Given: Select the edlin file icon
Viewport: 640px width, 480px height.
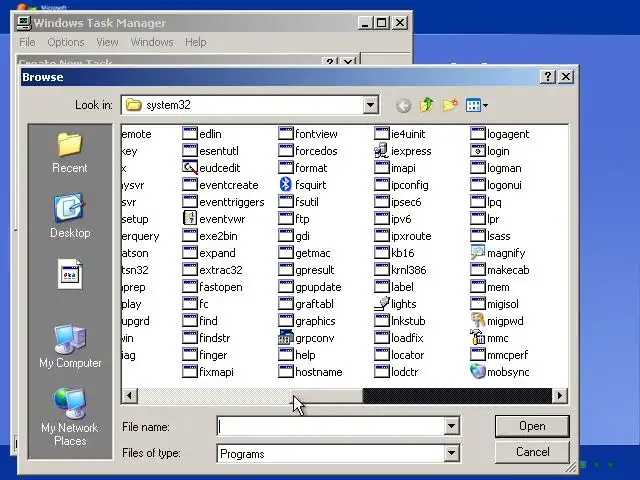Looking at the screenshot, I should coord(190,134).
